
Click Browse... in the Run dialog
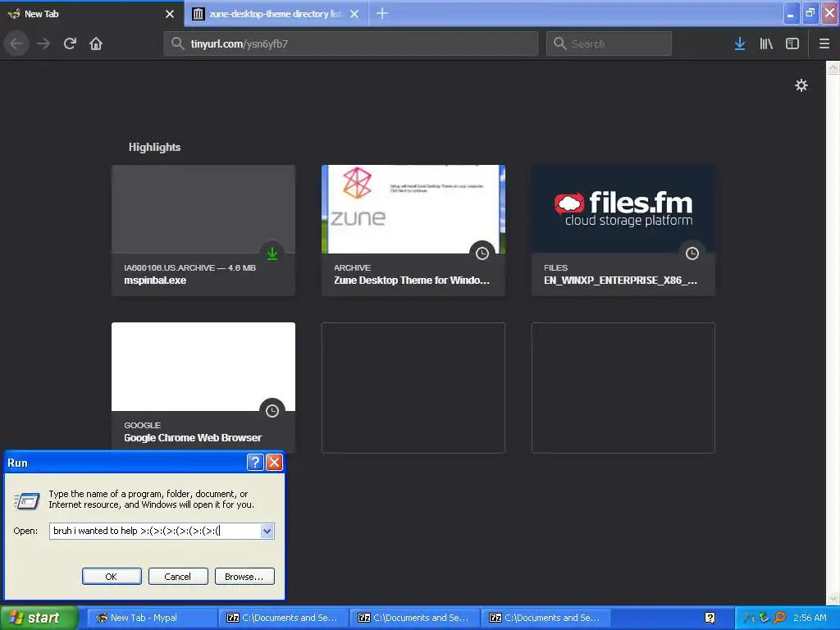244,577
